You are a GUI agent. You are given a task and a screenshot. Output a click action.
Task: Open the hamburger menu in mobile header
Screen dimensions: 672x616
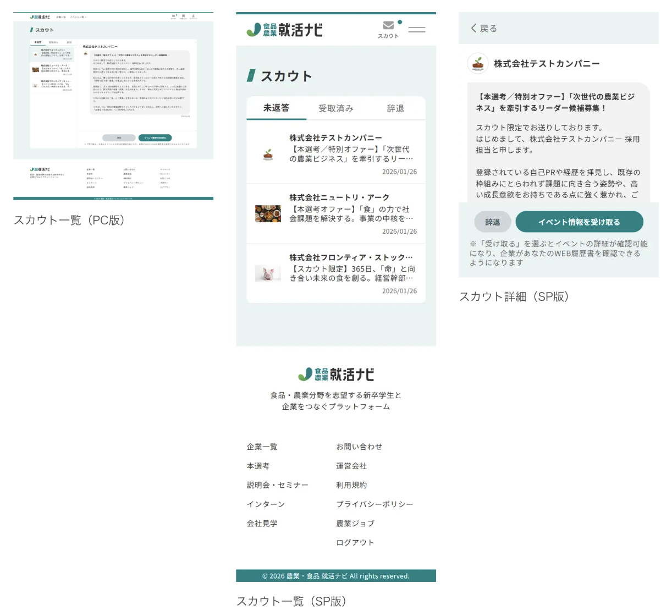tap(417, 30)
